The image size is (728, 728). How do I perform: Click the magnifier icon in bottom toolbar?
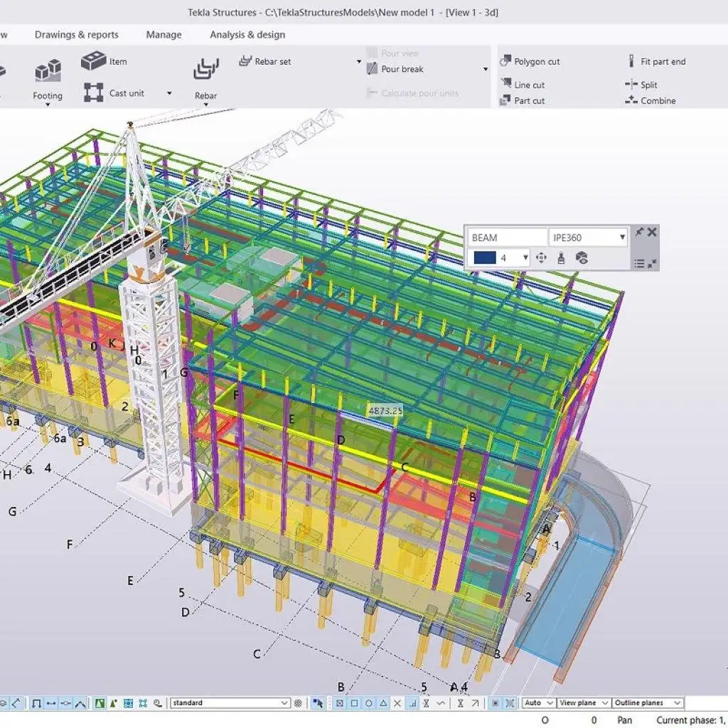point(158,703)
